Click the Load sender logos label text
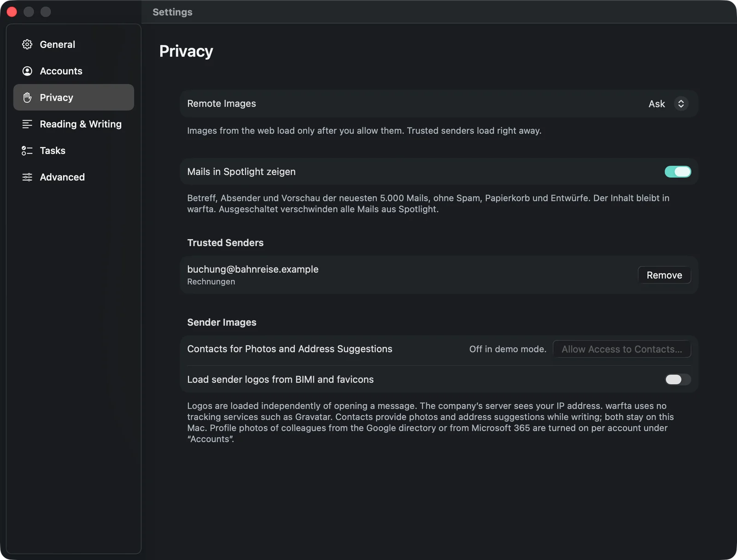The image size is (737, 560). coord(281,379)
